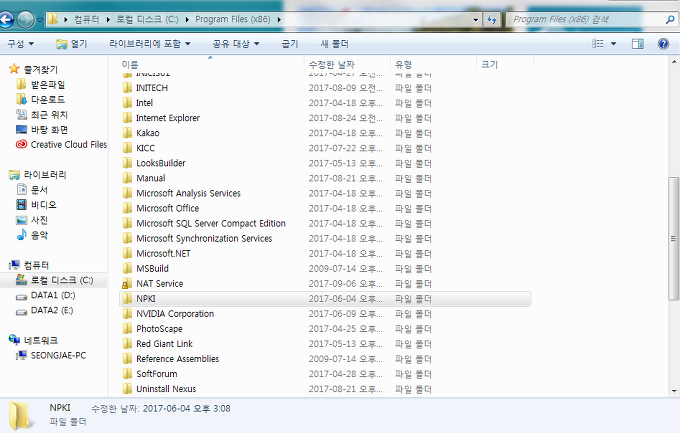Click the vertical scrollbar thumb
Viewport: 680px width, 433px height.
(673, 238)
